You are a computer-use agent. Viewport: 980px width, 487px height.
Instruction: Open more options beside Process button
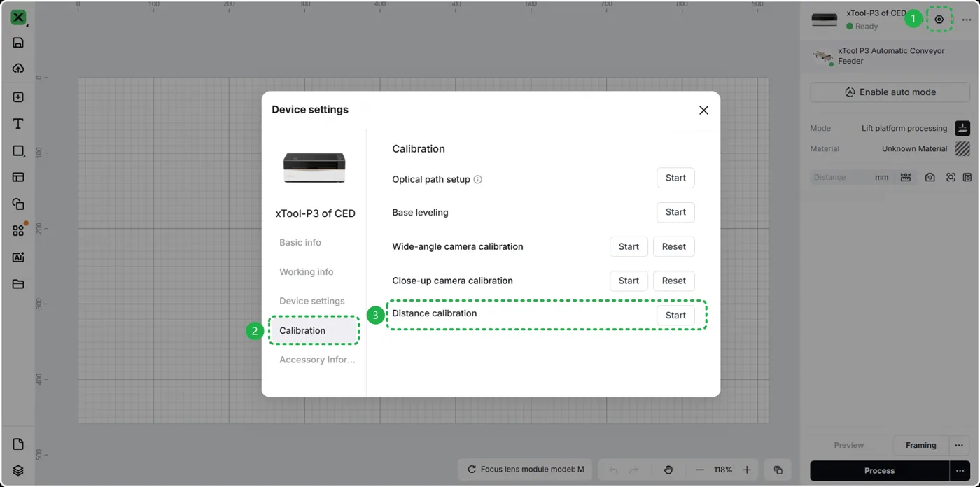pyautogui.click(x=960, y=471)
